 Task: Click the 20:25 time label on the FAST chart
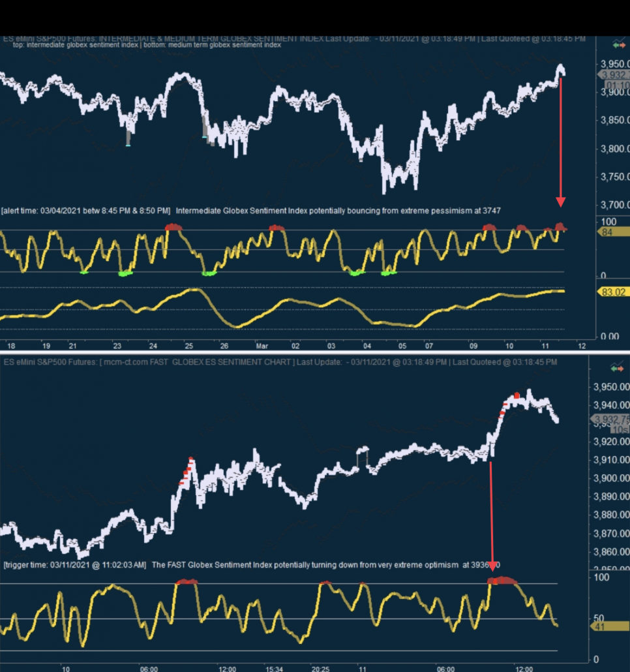320,669
